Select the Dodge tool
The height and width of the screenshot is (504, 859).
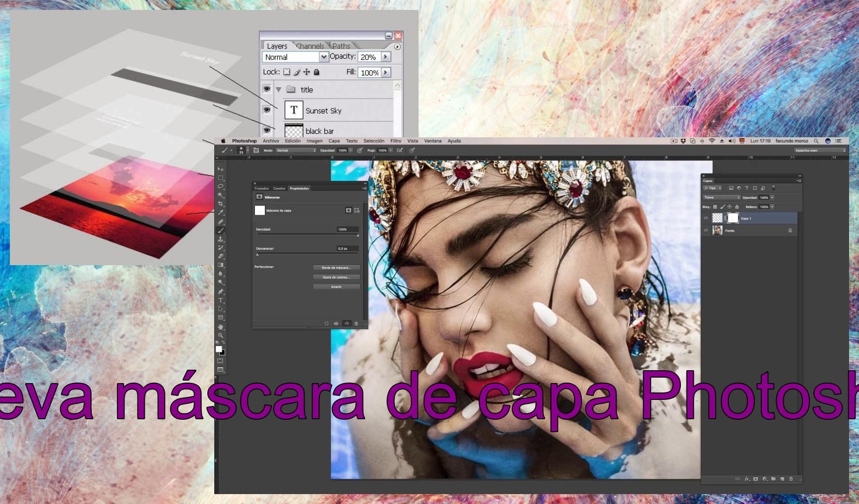coord(221,282)
